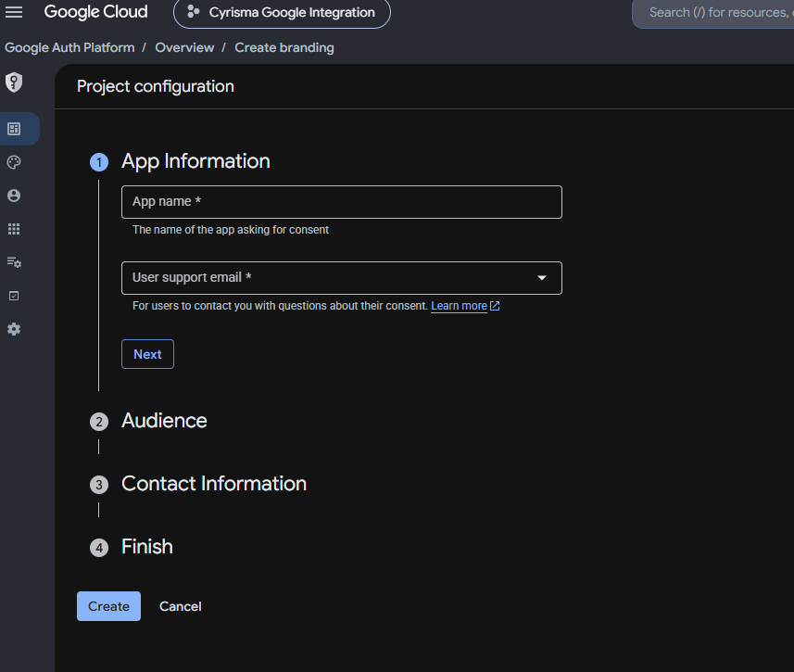Expand the Audience step
This screenshot has height=672, width=794.
(x=164, y=421)
